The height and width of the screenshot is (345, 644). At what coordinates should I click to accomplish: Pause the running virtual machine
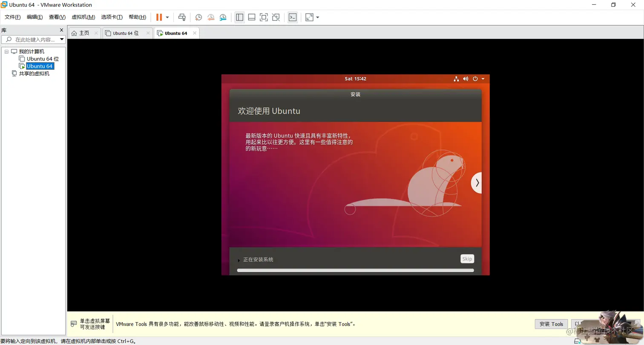coord(159,17)
